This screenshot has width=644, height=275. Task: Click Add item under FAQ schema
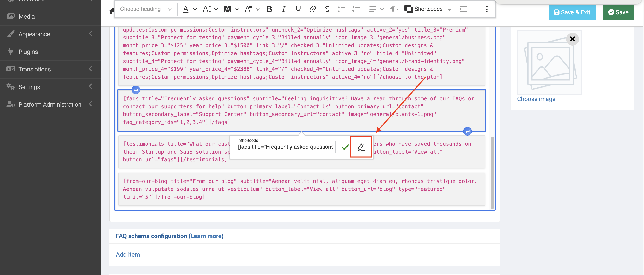click(128, 254)
